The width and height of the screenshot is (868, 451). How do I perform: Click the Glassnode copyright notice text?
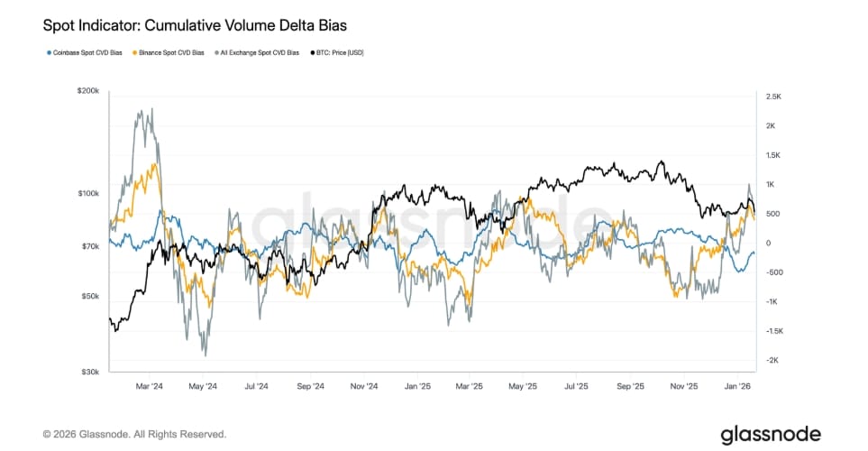tap(134, 435)
